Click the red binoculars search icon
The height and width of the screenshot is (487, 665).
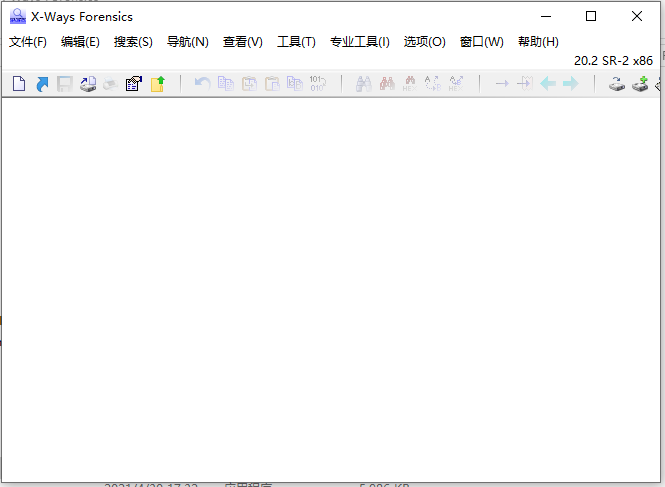coord(387,84)
